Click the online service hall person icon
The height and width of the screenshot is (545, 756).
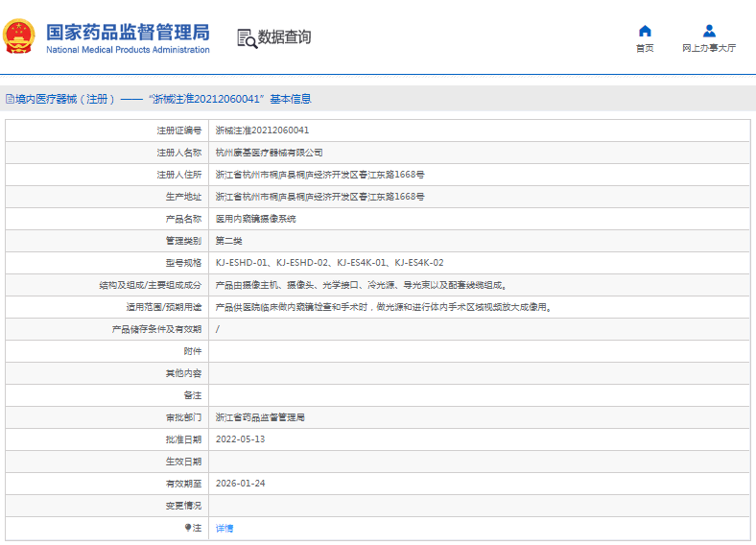click(x=709, y=31)
